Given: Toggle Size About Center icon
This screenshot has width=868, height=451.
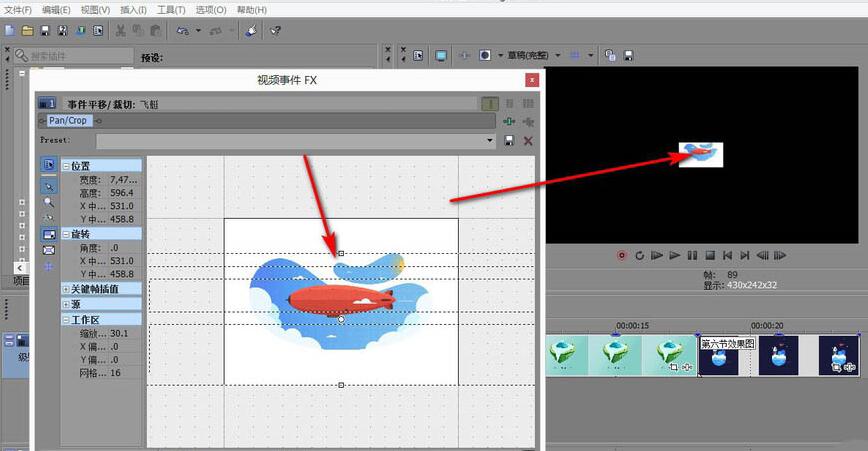Looking at the screenshot, I should [49, 250].
